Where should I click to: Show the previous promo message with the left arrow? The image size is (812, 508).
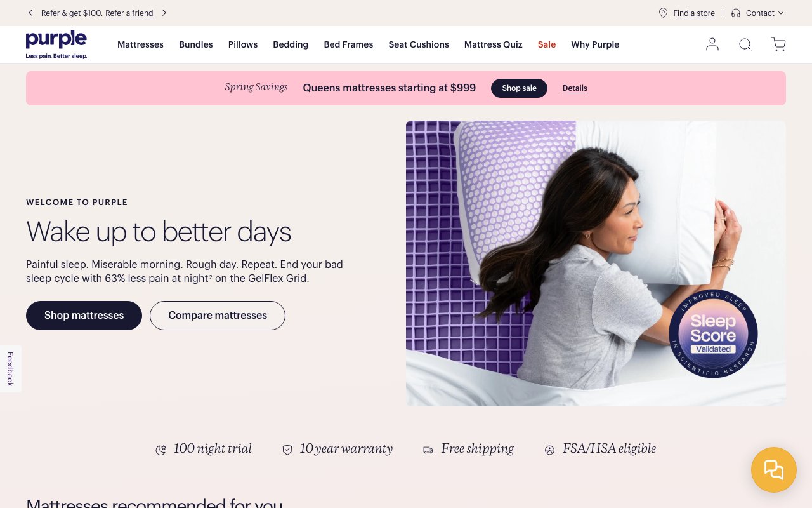coord(30,13)
